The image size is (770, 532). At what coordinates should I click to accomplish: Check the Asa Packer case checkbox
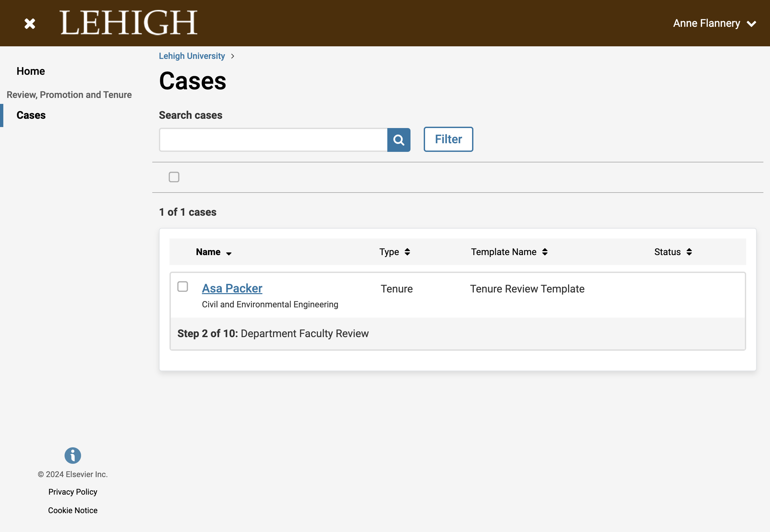coord(182,286)
